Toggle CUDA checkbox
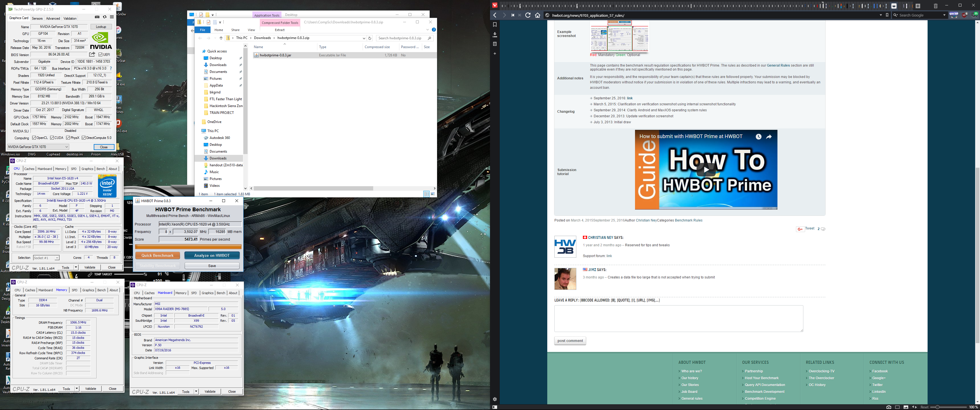 point(52,138)
